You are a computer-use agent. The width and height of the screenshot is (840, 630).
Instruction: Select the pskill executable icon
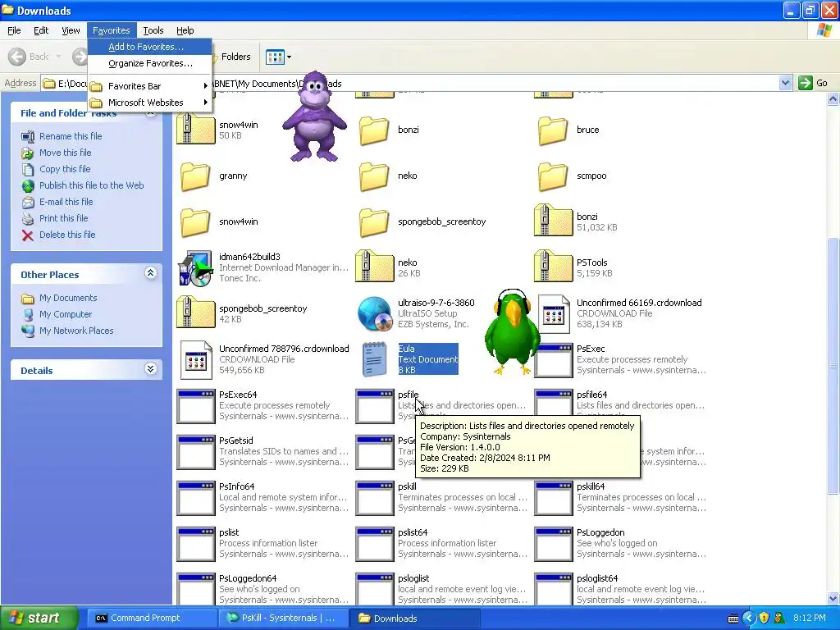375,499
